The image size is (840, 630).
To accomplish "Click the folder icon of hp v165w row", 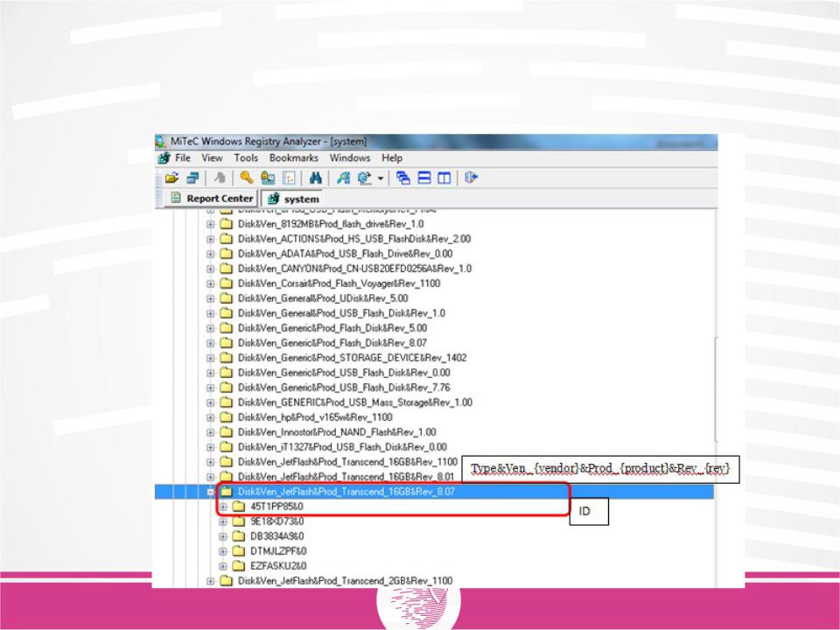I will tap(227, 417).
